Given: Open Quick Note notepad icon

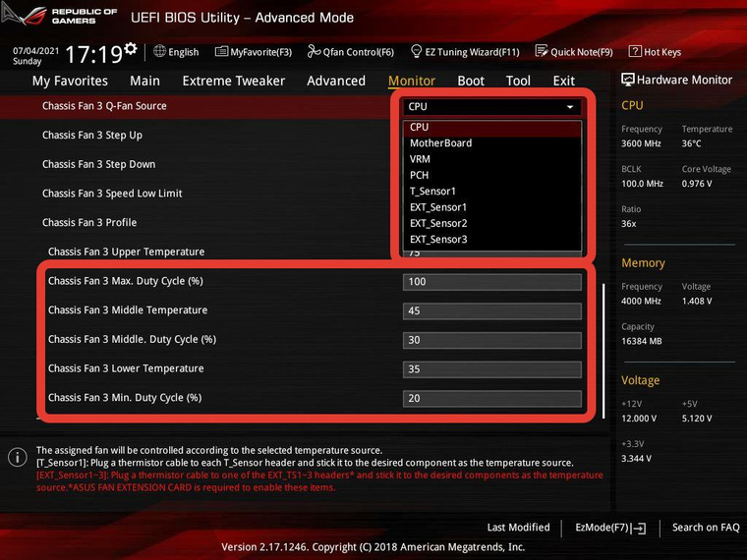Looking at the screenshot, I should tap(542, 51).
